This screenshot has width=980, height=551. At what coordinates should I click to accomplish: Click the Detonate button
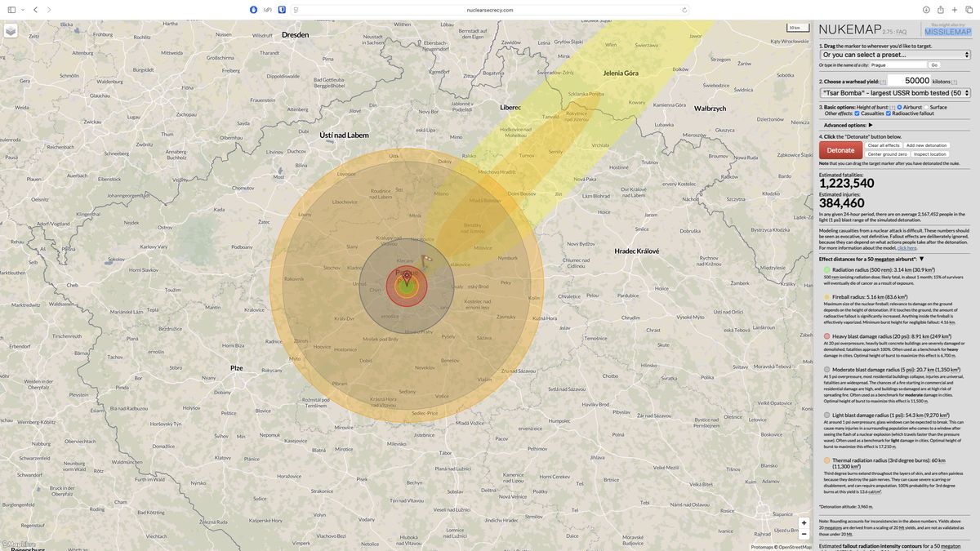[840, 150]
